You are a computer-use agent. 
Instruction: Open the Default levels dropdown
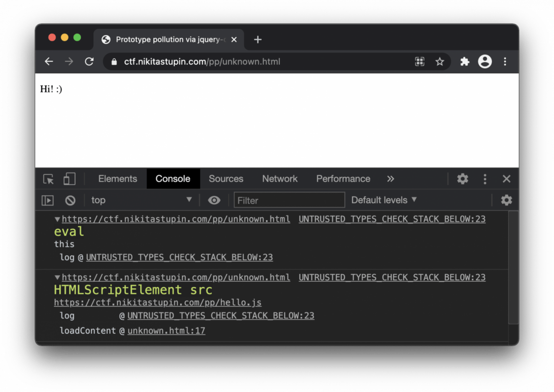coord(384,200)
